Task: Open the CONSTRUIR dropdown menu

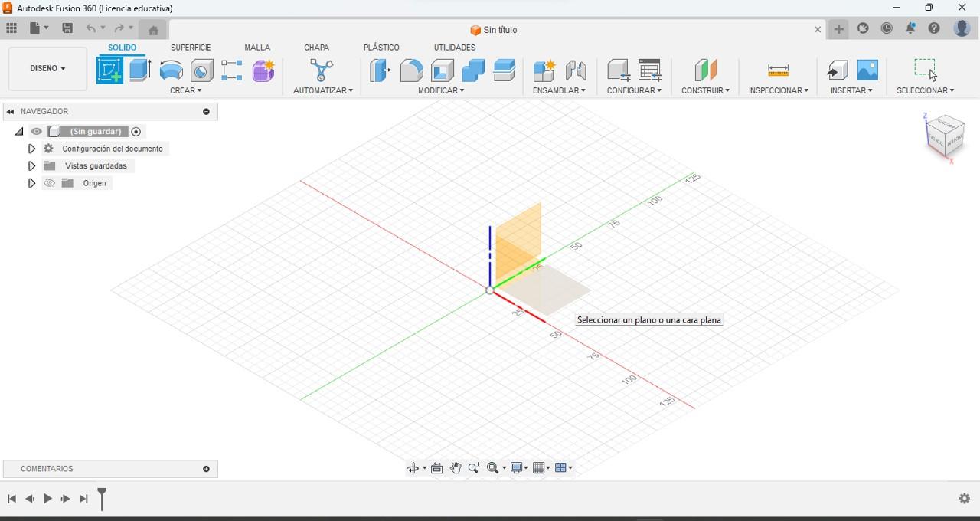Action: tap(705, 90)
